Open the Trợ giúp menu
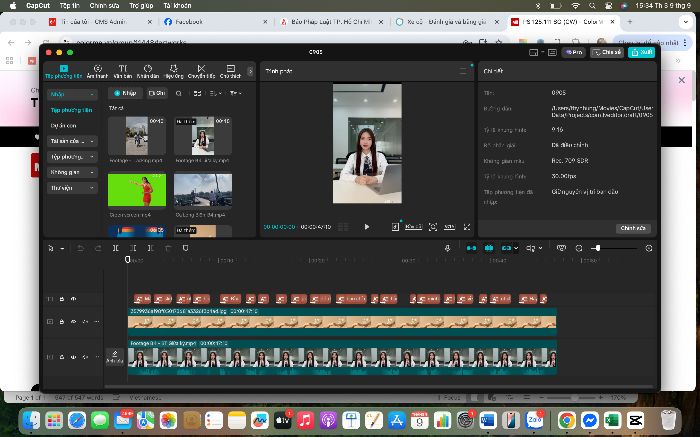700x437 pixels. (141, 6)
